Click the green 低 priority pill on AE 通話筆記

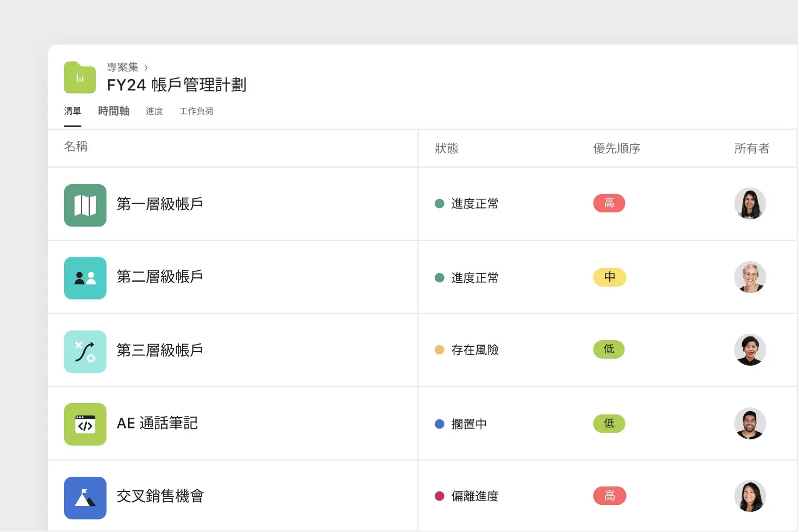(609, 424)
